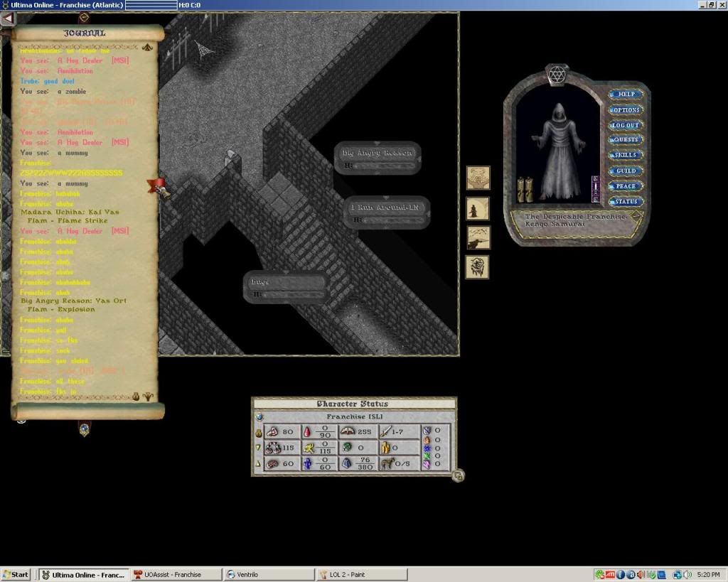Viewport: 728px width, 582px height.
Task: Toggle the intelligence stat lock arrow
Action: point(258,463)
